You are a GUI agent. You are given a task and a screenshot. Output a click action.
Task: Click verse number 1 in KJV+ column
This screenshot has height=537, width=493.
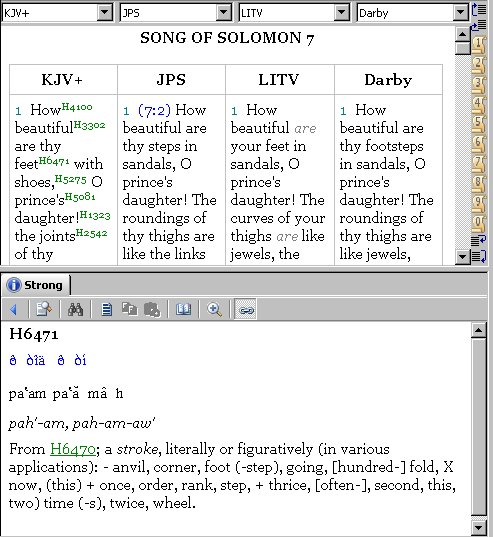pyautogui.click(x=18, y=111)
